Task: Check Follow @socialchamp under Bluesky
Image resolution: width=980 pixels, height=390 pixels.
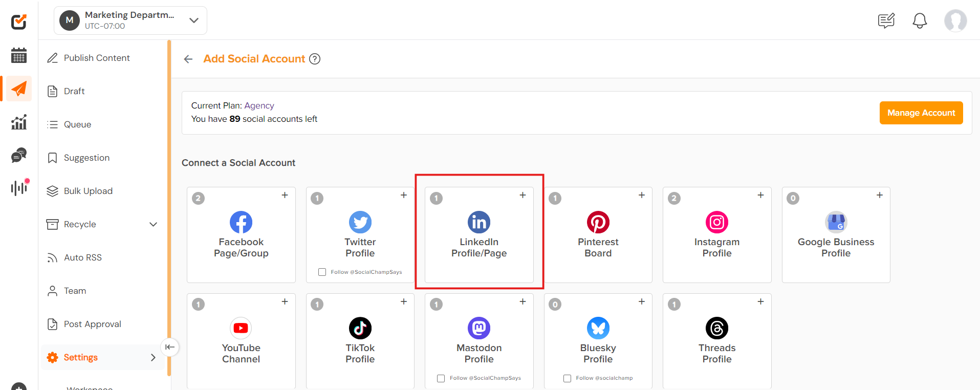Action: [567, 378]
